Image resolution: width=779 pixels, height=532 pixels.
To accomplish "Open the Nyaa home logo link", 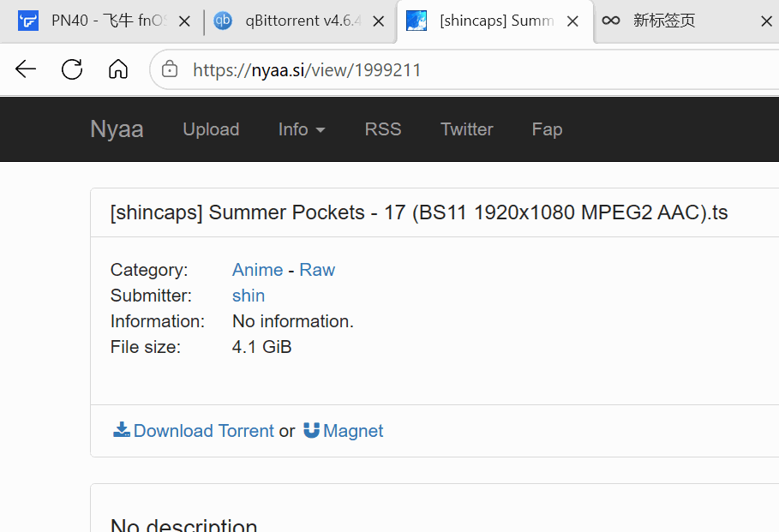I will 117,129.
